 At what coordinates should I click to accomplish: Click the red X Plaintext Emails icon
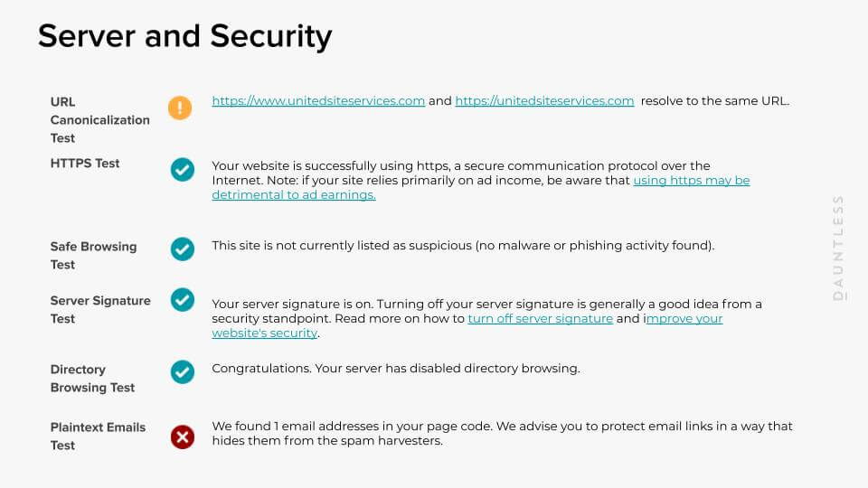click(x=183, y=437)
